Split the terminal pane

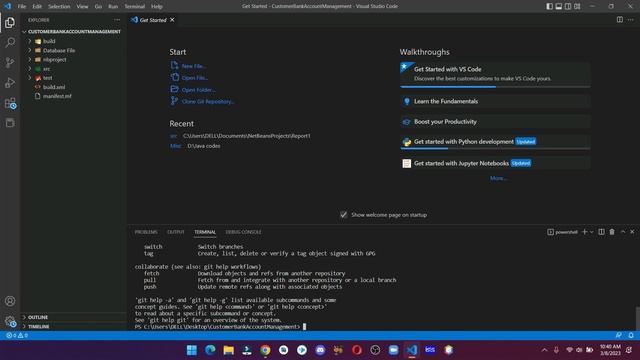(x=601, y=232)
